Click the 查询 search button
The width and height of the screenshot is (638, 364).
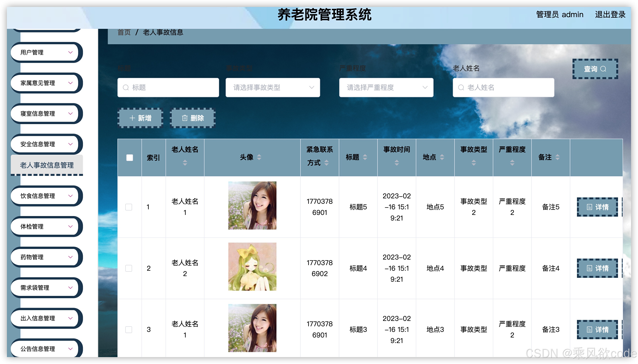595,69
